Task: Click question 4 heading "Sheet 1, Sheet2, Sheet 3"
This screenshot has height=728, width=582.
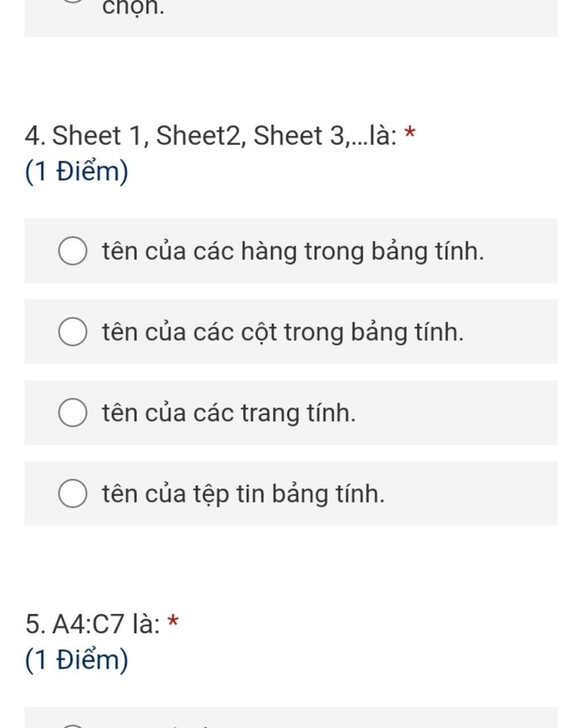Action: pyautogui.click(x=210, y=136)
